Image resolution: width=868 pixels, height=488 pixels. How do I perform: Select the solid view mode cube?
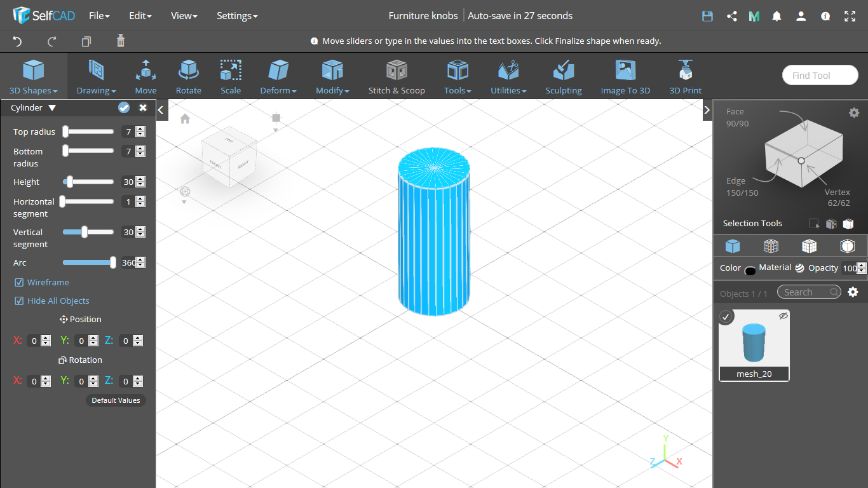pos(733,246)
